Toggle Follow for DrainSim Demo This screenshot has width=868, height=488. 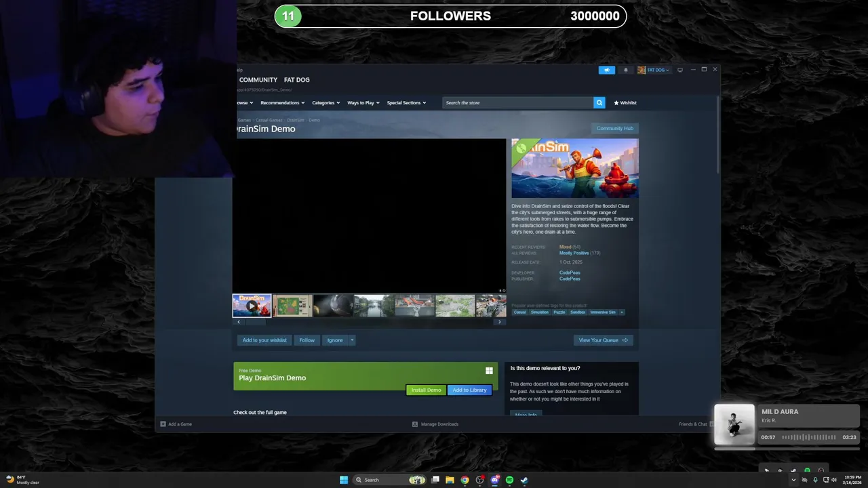307,340
